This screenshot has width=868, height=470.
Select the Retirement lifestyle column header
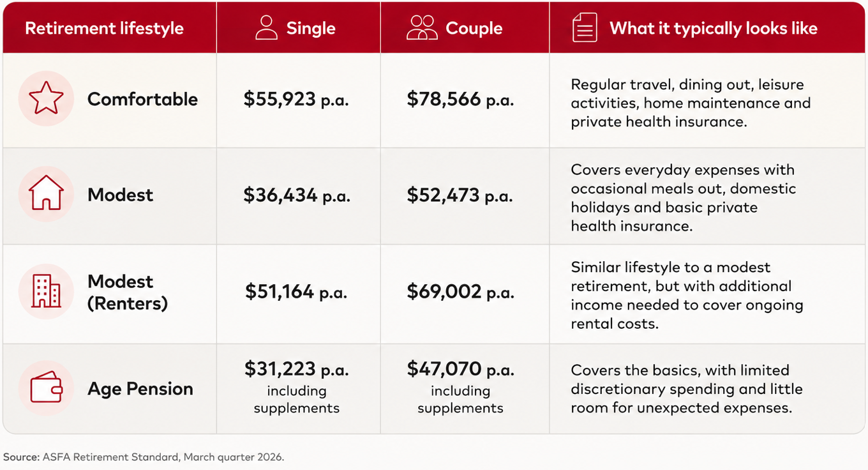tap(104, 29)
